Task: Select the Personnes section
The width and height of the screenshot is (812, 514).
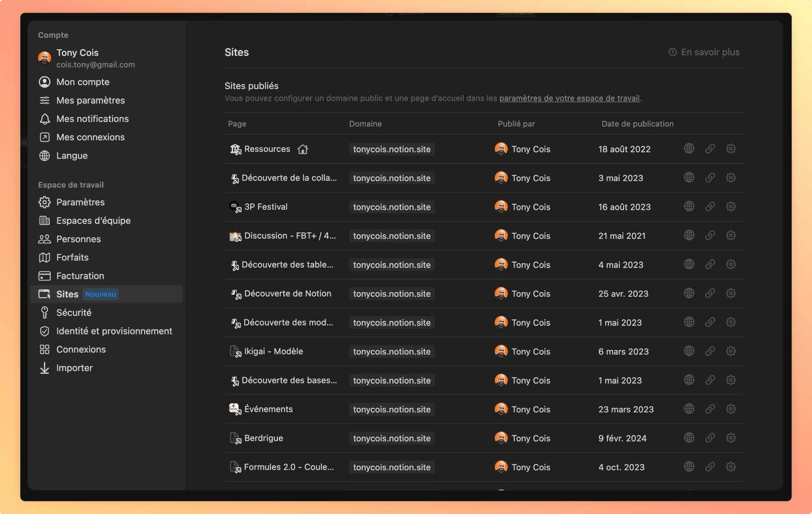Action: tap(79, 239)
